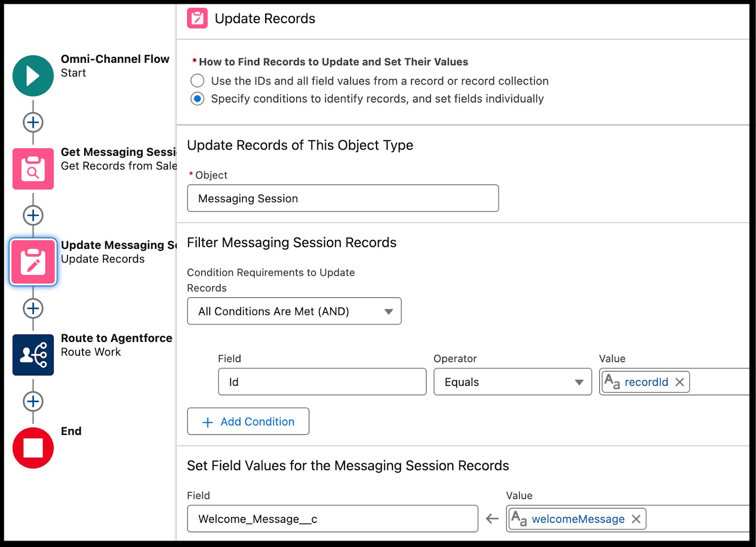Click the Update Records header icon
The image size is (756, 547).
[x=197, y=18]
